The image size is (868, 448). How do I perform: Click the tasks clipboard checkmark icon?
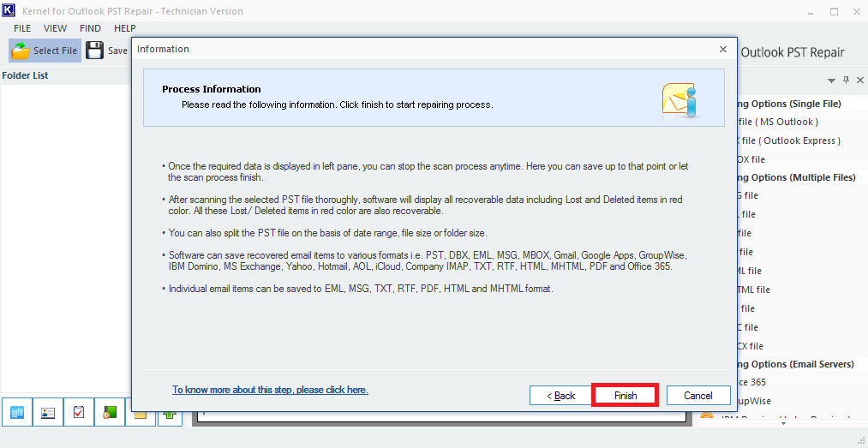tap(79, 413)
